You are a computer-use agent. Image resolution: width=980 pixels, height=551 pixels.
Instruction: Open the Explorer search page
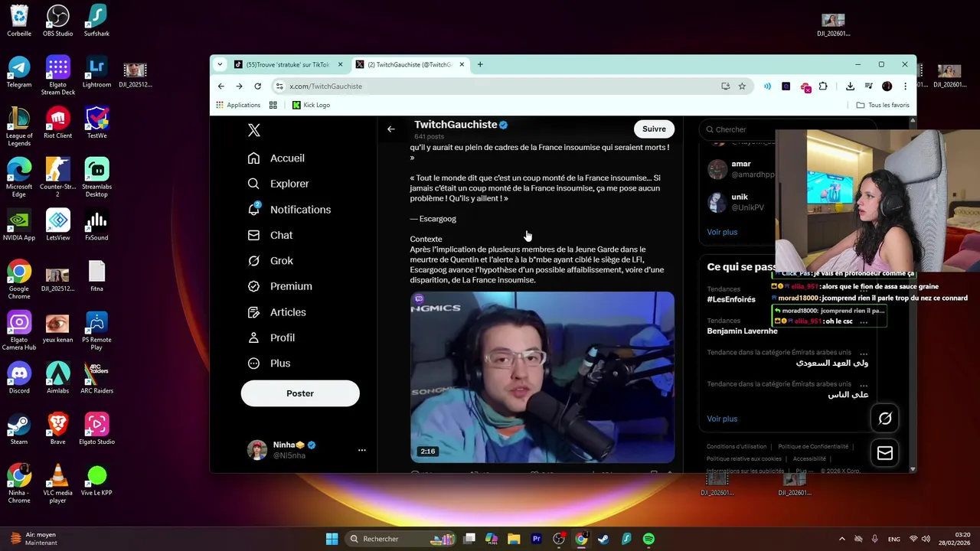[279, 184]
